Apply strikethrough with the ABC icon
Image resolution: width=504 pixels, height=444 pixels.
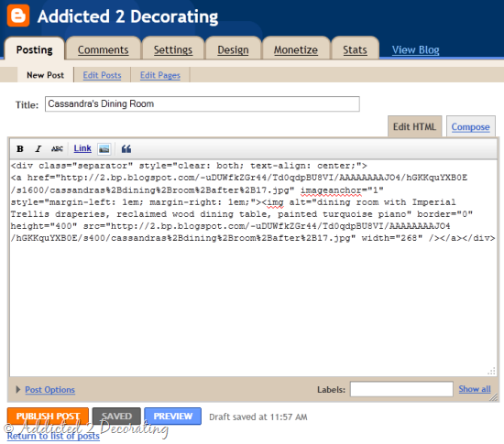coord(57,148)
